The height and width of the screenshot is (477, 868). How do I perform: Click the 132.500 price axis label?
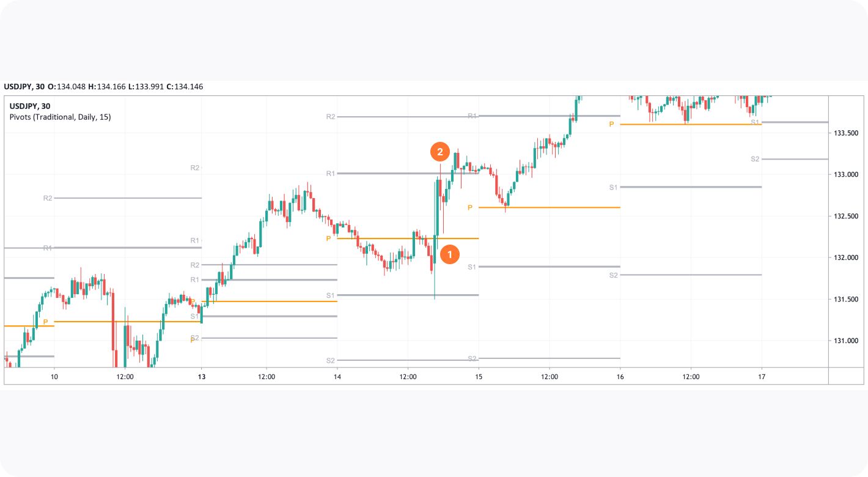pyautogui.click(x=847, y=216)
